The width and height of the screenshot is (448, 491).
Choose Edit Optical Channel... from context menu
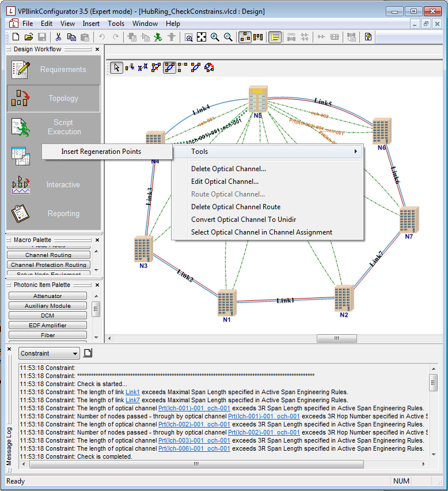268,182
